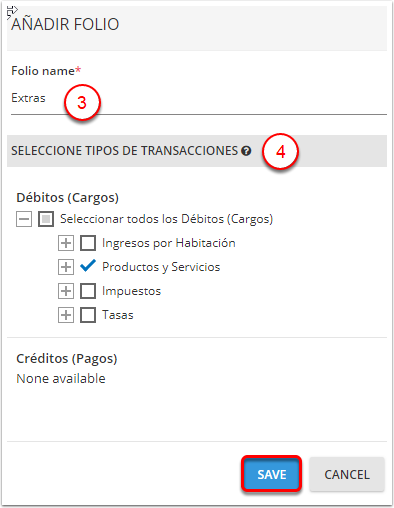The height and width of the screenshot is (508, 394).
Task: Click the red step 3 marker
Action: click(82, 102)
